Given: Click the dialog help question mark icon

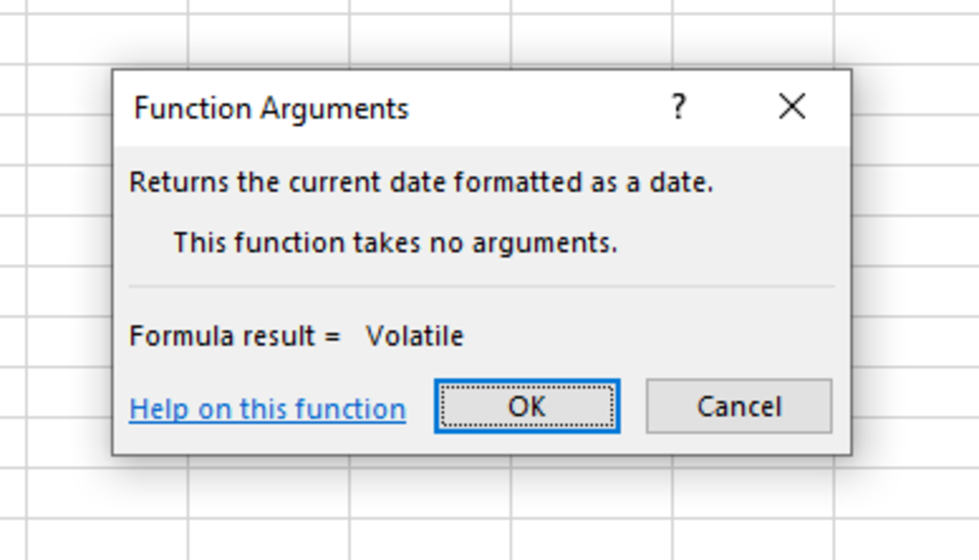Looking at the screenshot, I should pos(679,107).
